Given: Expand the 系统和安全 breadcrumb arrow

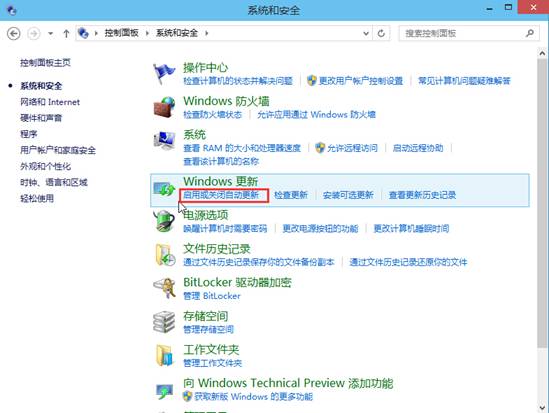Looking at the screenshot, I should click(207, 33).
